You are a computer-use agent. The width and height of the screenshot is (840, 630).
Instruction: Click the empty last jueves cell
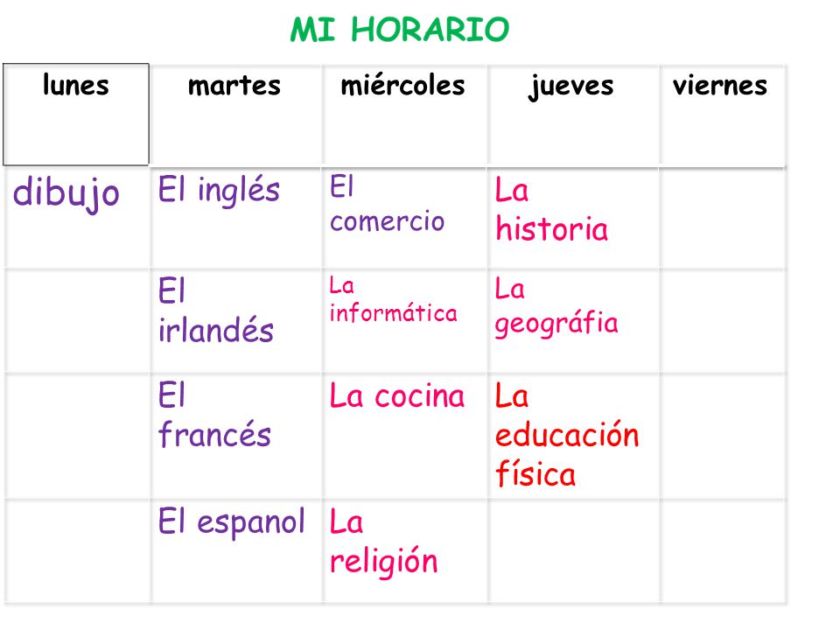tap(573, 551)
